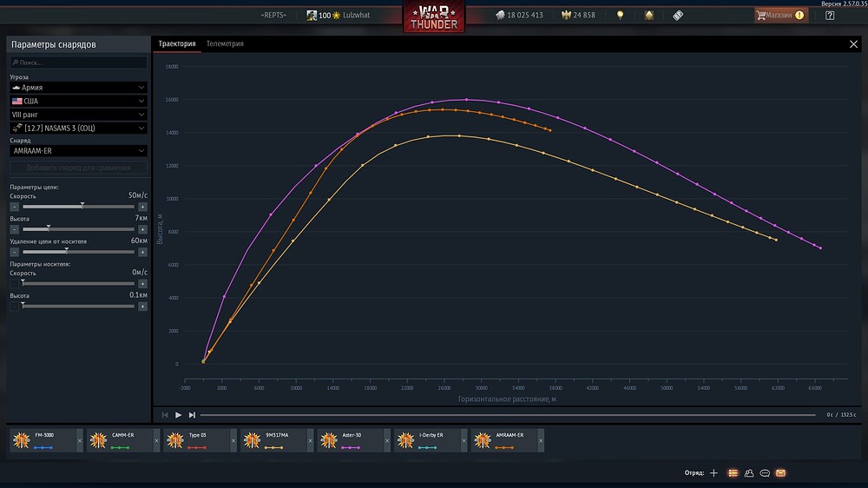
Task: Open squad chat bubble icon
Action: [765, 473]
